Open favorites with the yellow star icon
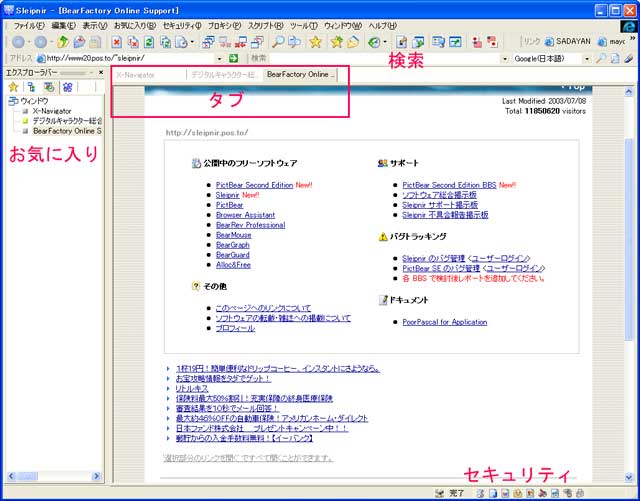This screenshot has width=640, height=501. 315,42
